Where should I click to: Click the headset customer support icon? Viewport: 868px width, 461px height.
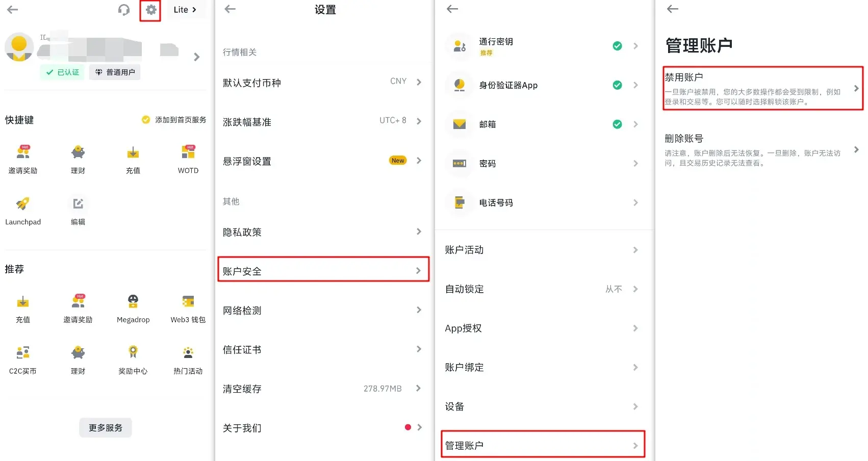tap(124, 9)
